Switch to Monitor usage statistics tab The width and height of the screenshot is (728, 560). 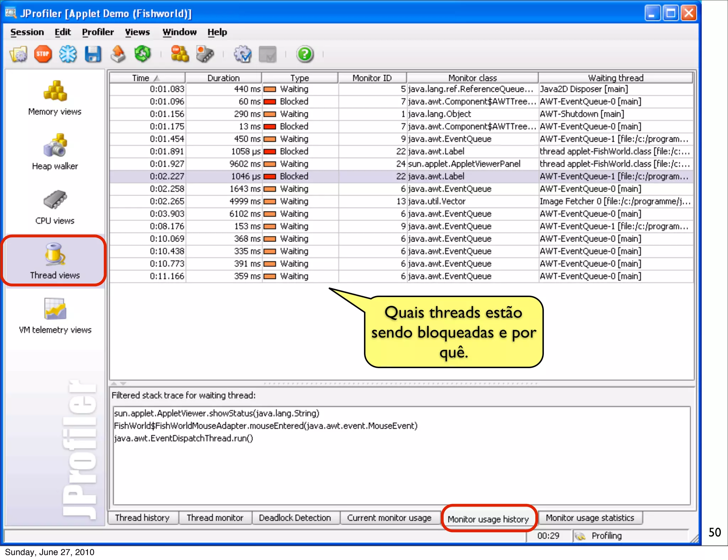pyautogui.click(x=590, y=518)
